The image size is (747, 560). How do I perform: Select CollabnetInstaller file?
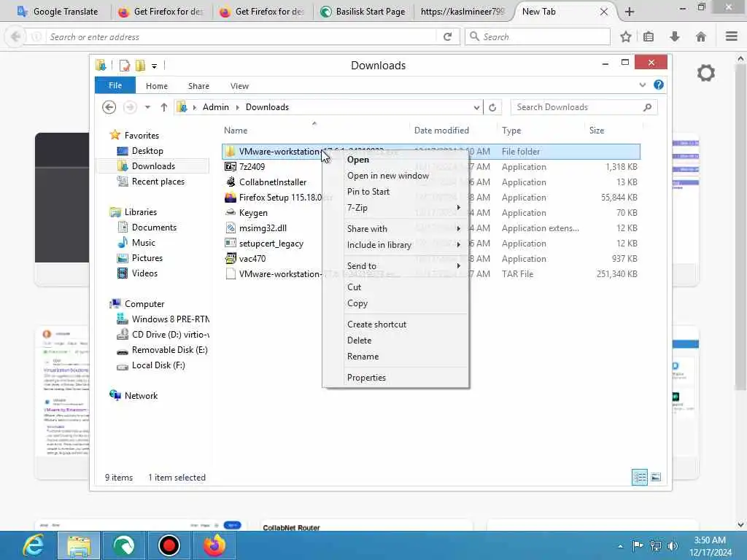click(x=273, y=182)
